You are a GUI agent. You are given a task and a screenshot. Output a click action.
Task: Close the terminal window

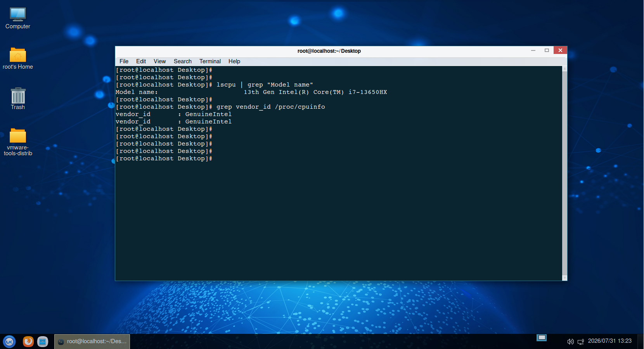click(560, 50)
